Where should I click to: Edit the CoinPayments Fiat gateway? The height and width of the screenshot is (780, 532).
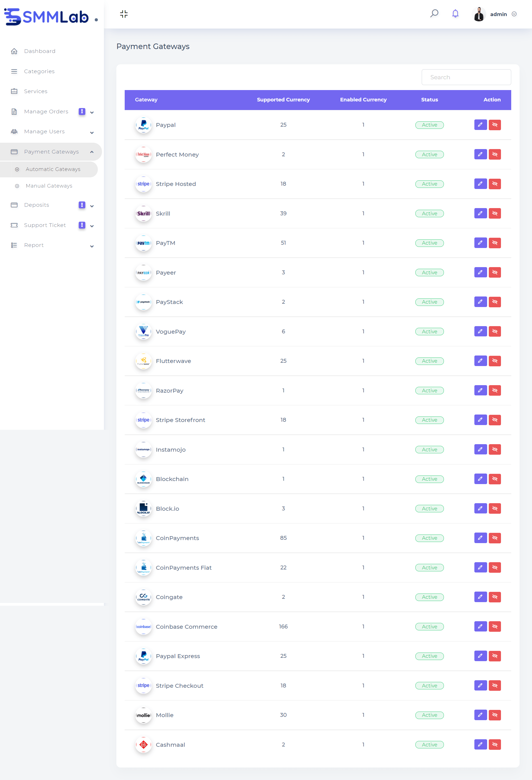point(480,567)
